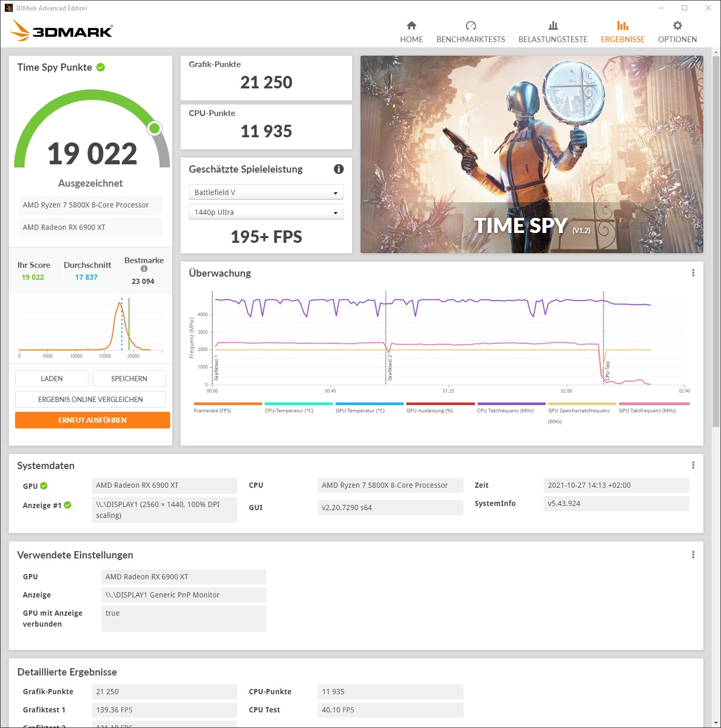Expand the Battlefield V game dropdown
The image size is (721, 728).
click(x=266, y=192)
